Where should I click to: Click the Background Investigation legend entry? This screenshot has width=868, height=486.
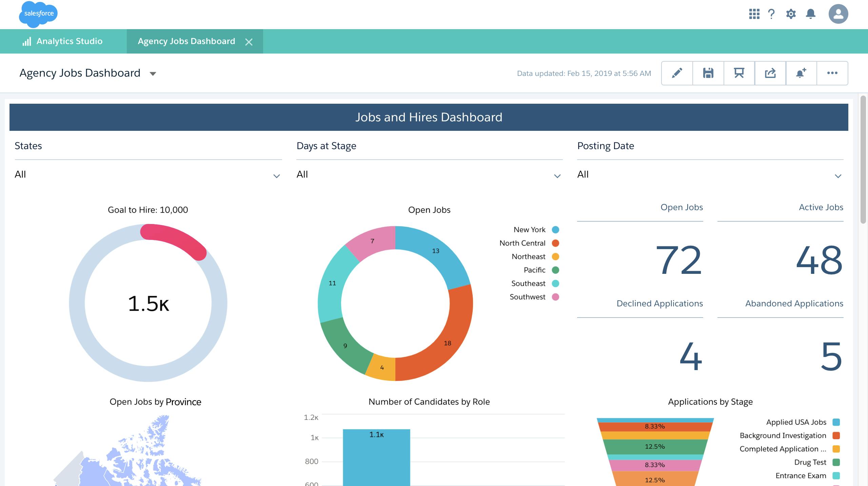(790, 436)
